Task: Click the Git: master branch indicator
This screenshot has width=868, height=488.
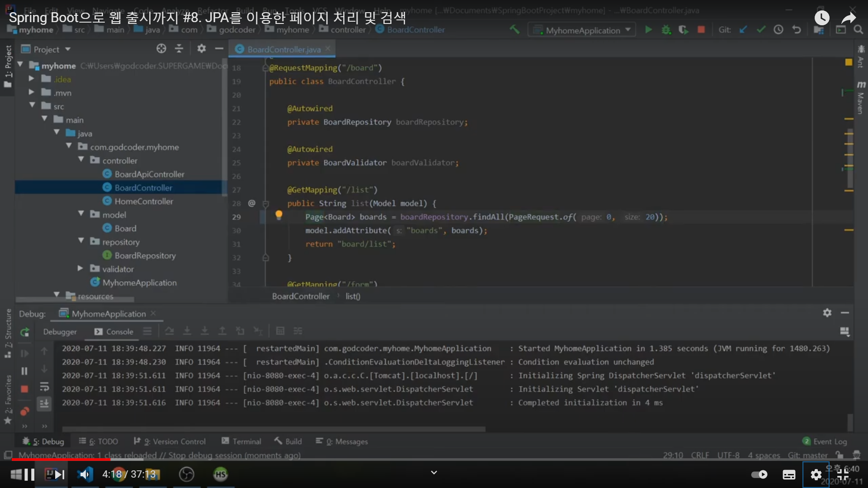Action: (807, 455)
